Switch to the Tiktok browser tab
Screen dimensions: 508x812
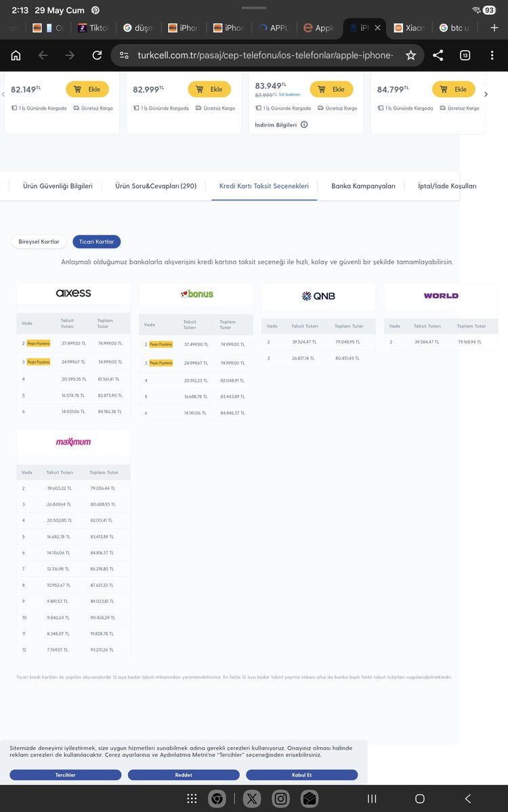click(x=93, y=28)
